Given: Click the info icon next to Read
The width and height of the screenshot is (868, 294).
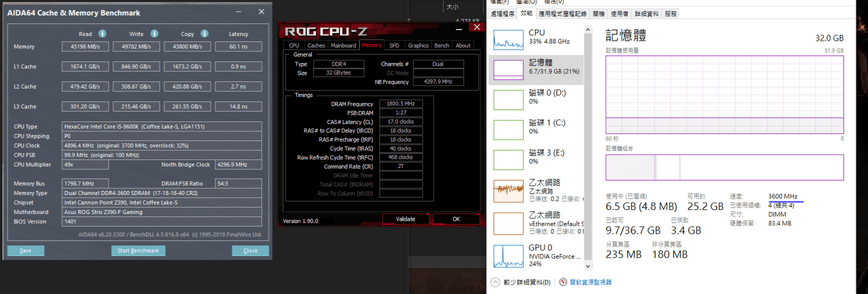Looking at the screenshot, I should (102, 33).
